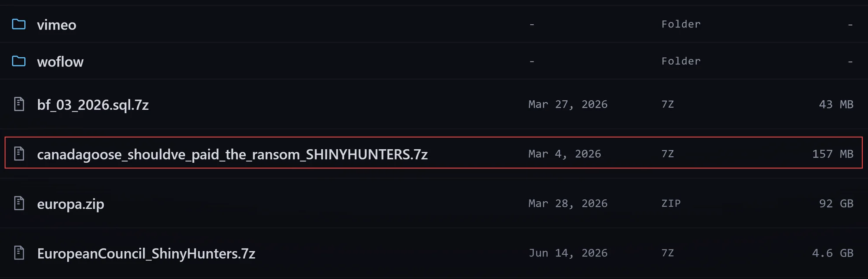Open the vimeo folder icon
Viewport: 868px width, 279px height.
coord(19,24)
